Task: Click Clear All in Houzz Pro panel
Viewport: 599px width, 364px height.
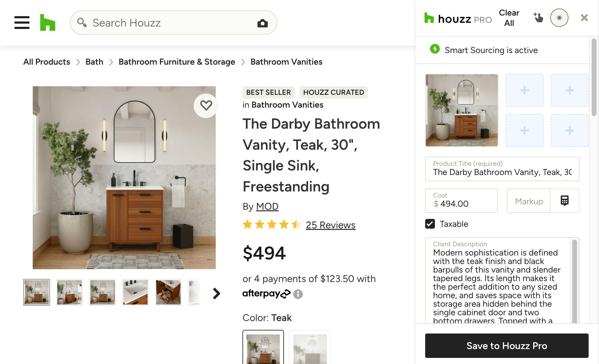Action: click(509, 18)
